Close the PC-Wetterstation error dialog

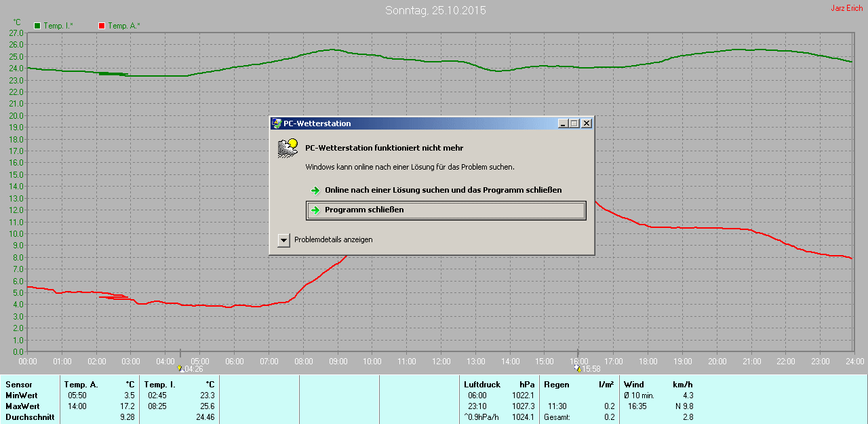587,123
